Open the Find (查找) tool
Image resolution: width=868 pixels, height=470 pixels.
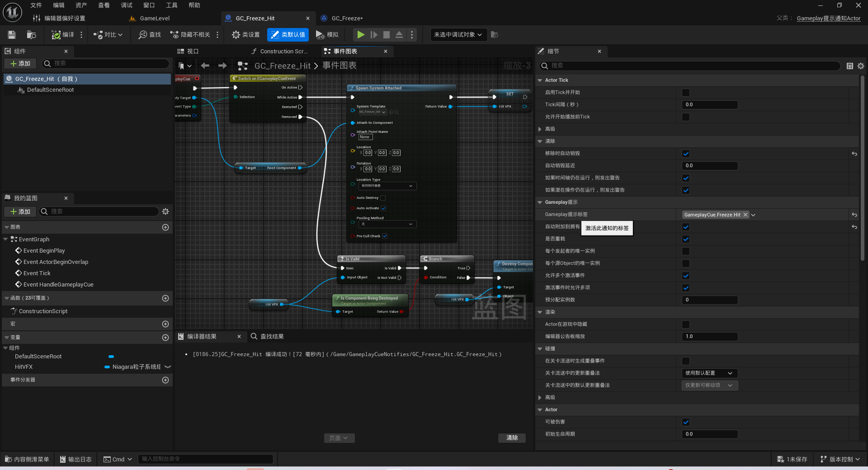(150, 35)
